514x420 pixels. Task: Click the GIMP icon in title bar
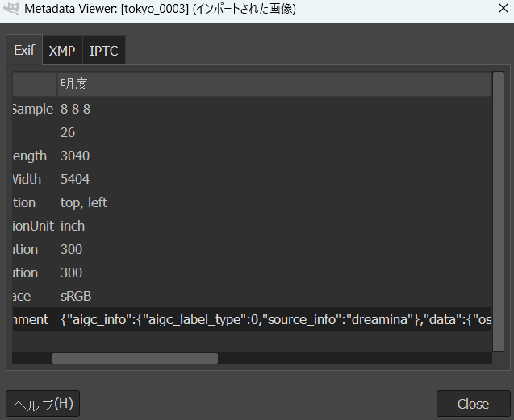(11, 9)
